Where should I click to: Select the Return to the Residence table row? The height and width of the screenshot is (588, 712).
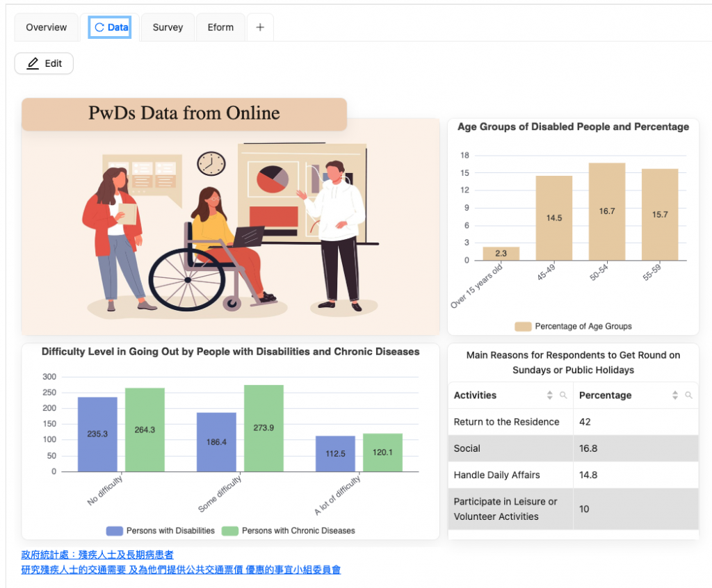[510, 422]
